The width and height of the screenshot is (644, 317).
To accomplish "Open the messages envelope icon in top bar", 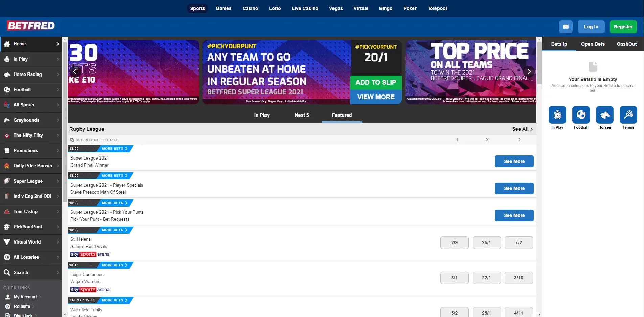I will pyautogui.click(x=566, y=26).
